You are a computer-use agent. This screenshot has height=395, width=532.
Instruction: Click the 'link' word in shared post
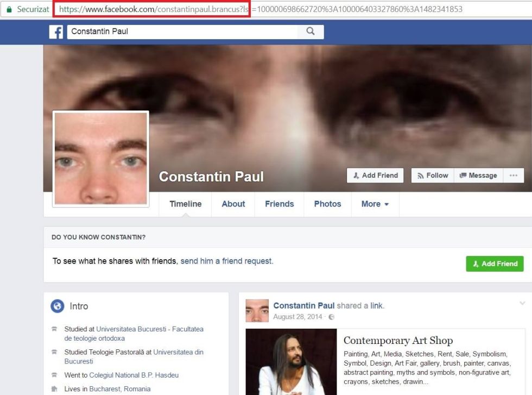point(376,306)
